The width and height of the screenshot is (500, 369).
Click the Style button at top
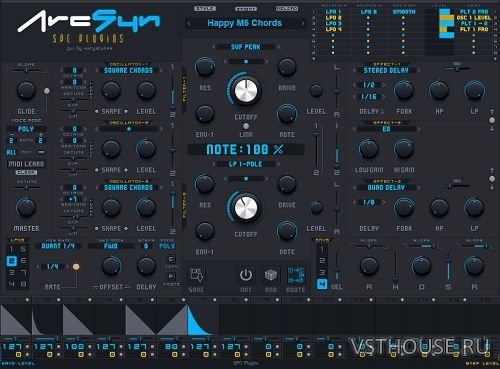click(x=205, y=8)
